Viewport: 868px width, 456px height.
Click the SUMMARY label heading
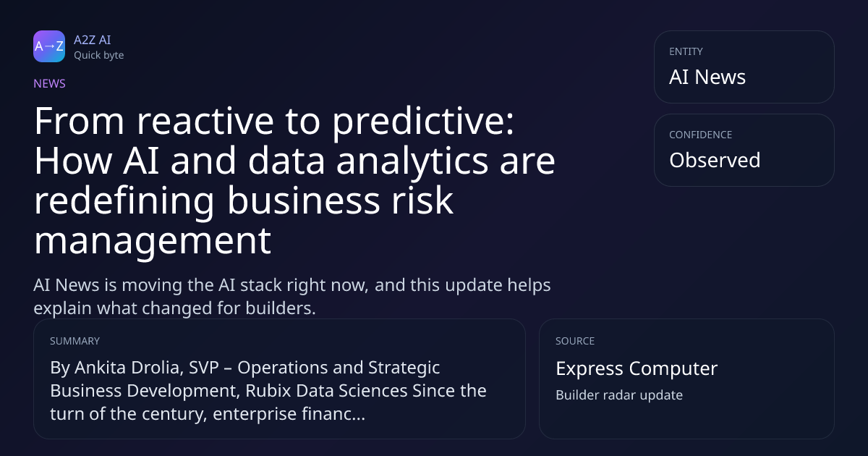[x=75, y=341]
